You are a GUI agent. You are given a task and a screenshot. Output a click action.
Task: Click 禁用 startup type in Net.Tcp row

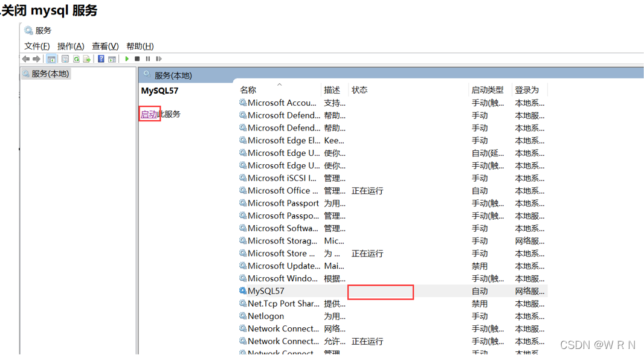(480, 304)
